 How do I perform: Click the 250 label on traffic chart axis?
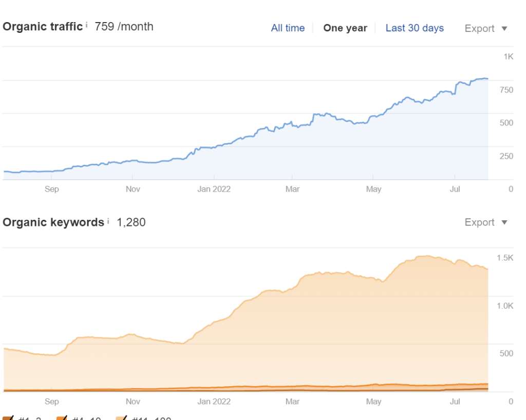point(506,156)
